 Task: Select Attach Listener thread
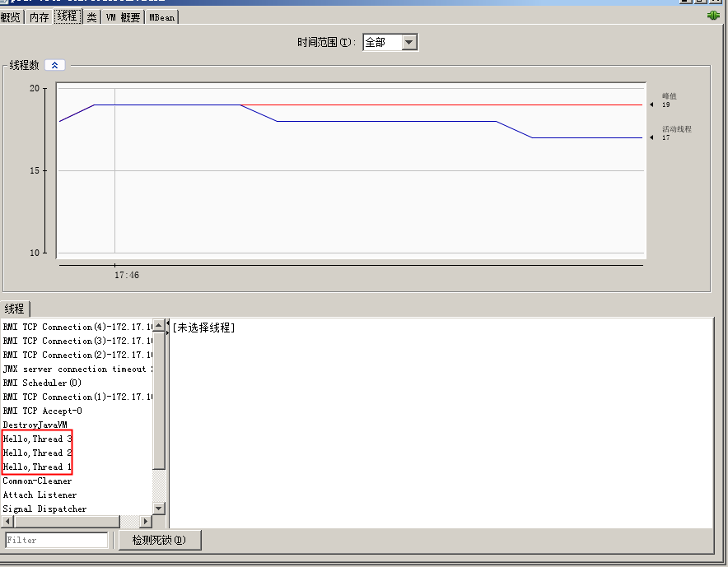[x=77, y=495]
